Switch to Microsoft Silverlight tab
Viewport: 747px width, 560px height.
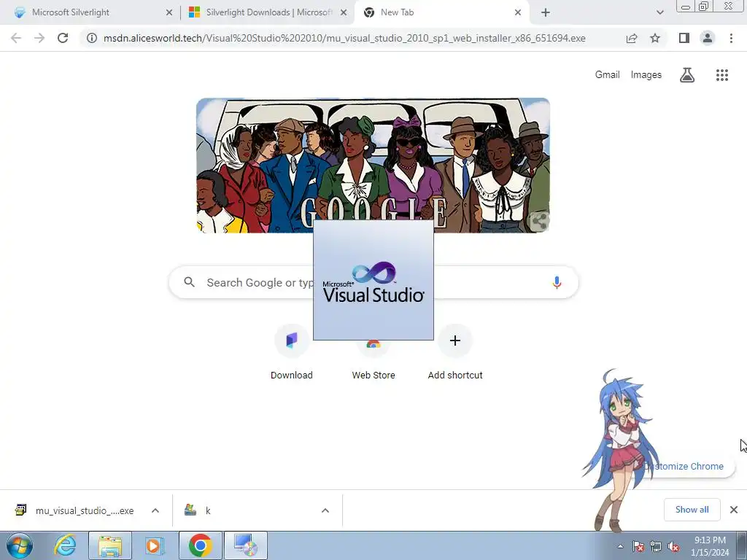(90, 12)
